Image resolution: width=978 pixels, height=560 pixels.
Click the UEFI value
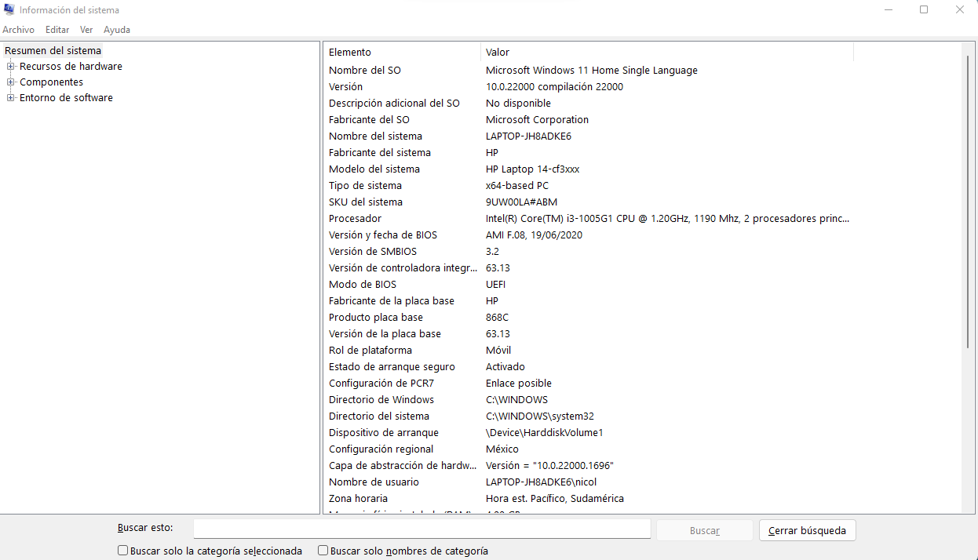click(x=496, y=285)
